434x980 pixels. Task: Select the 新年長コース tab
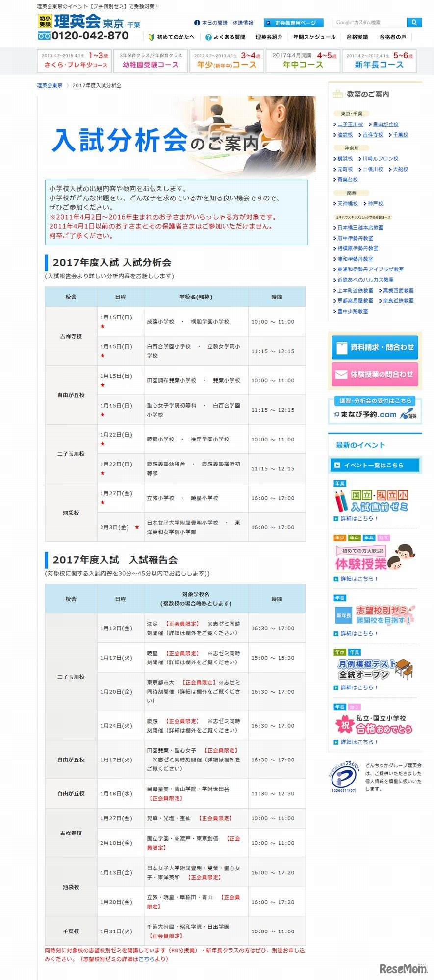click(379, 61)
